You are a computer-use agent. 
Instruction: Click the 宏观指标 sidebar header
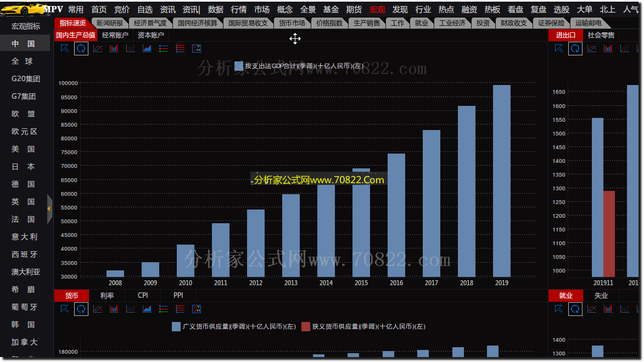tap(25, 26)
